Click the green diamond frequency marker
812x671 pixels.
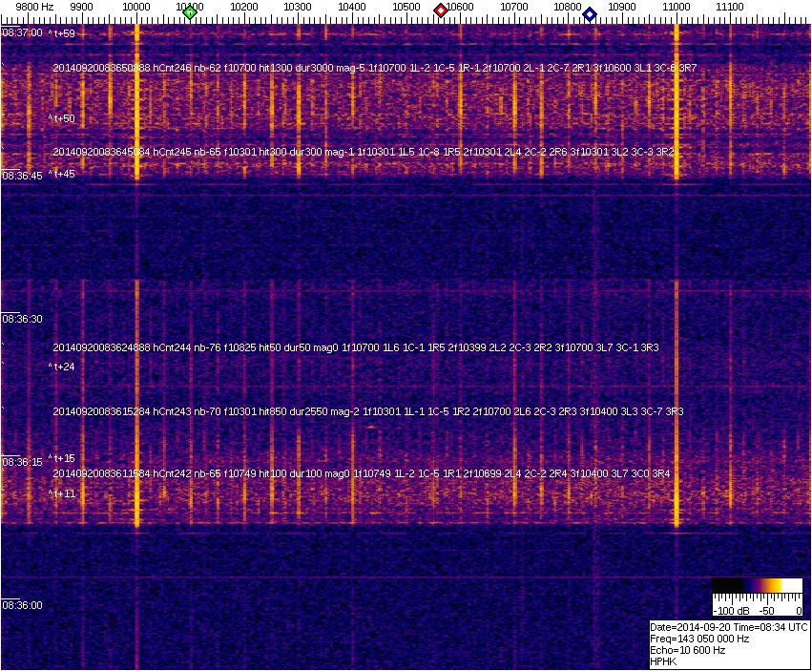[190, 12]
